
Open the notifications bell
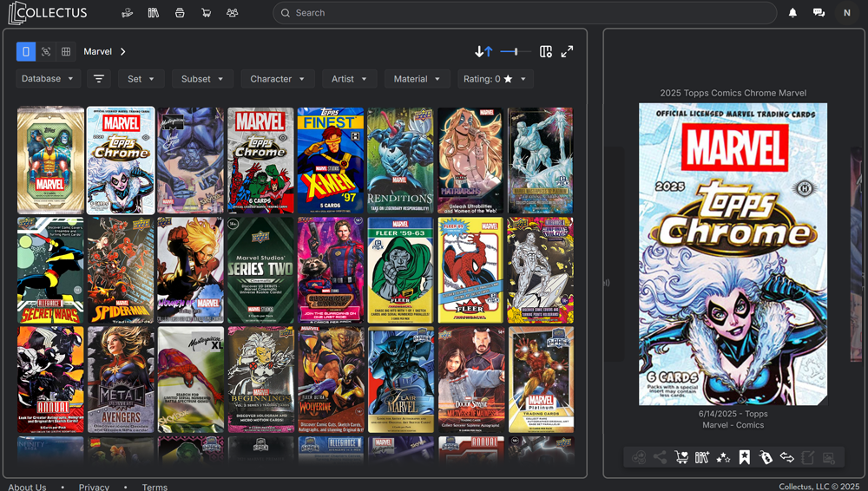[x=792, y=13]
